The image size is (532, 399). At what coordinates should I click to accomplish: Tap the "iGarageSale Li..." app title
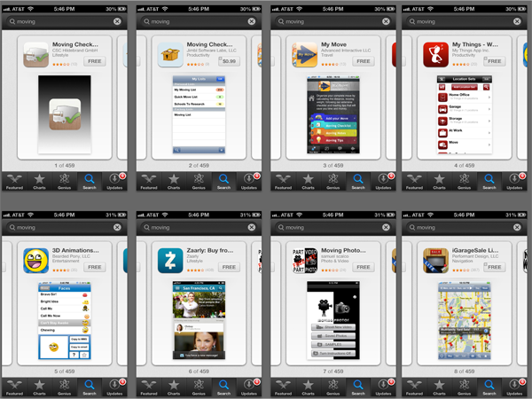[x=475, y=250]
